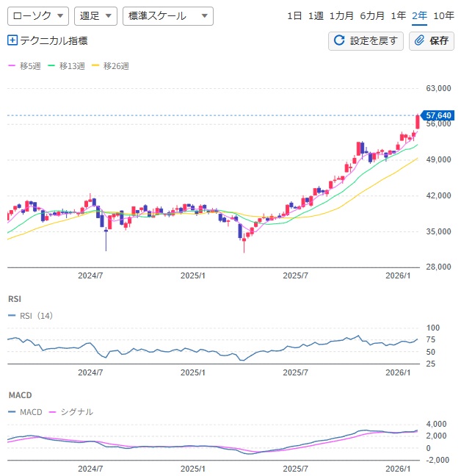Screen dimensions: 461x476
Task: Click the 設定を戻す button
Action: click(x=366, y=40)
